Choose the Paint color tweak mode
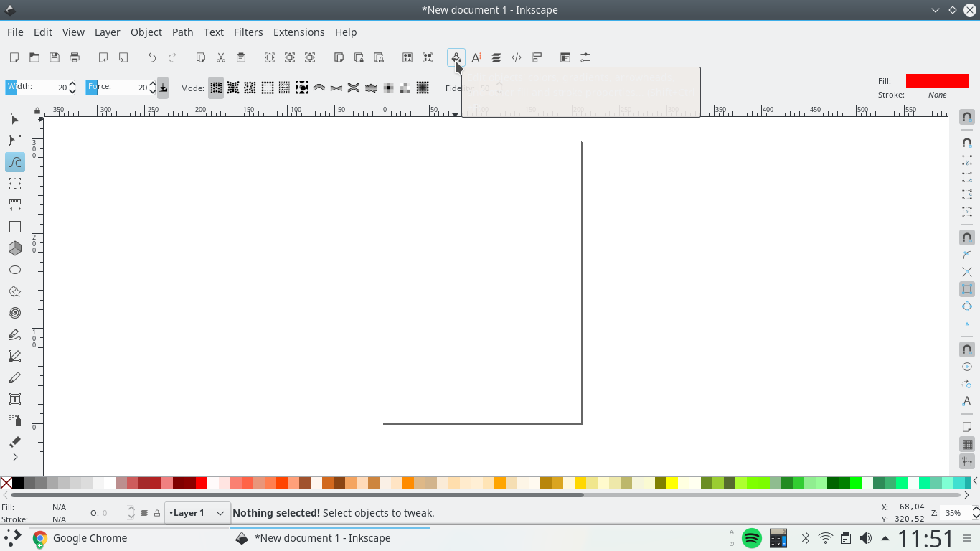 tap(388, 88)
